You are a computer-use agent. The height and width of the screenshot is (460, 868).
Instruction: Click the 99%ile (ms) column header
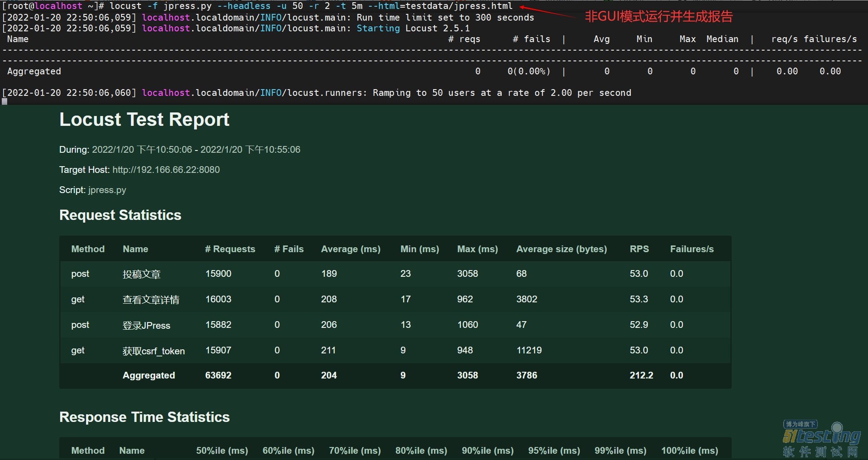621,451
